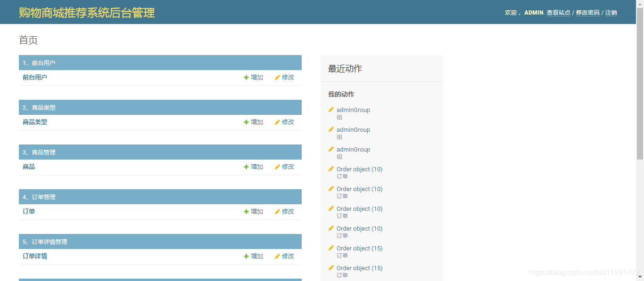Click the green plus icon for 商品
Image resolution: width=644 pixels, height=281 pixels.
[x=246, y=167]
